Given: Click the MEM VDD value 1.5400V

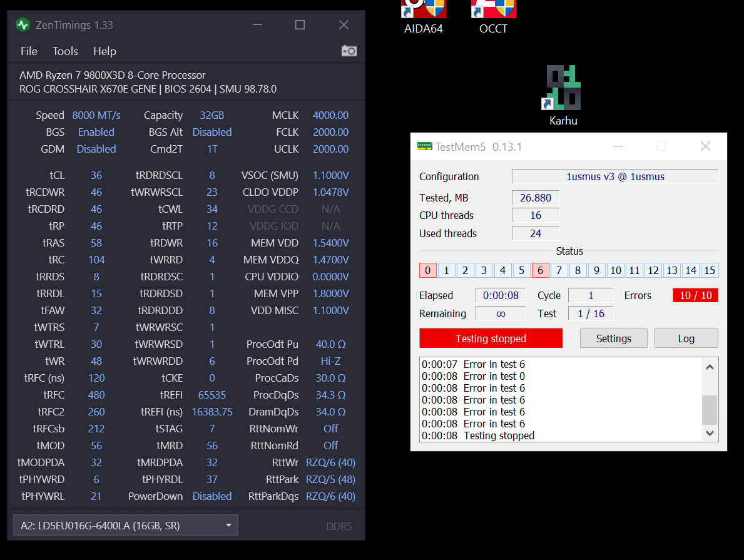Looking at the screenshot, I should click(x=331, y=243).
